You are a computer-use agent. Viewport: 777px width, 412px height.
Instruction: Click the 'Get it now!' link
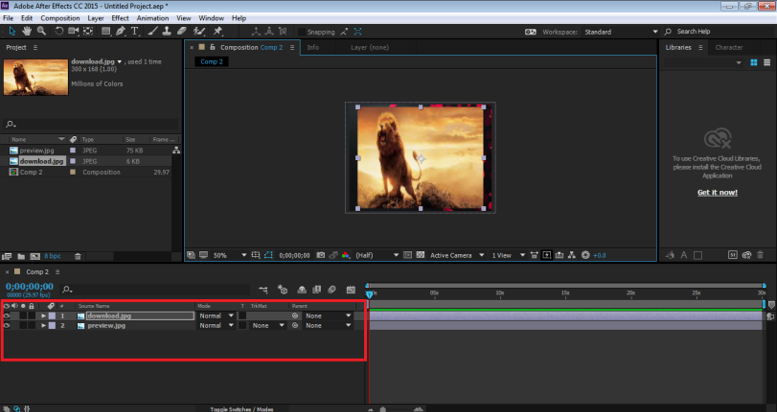[x=717, y=192]
